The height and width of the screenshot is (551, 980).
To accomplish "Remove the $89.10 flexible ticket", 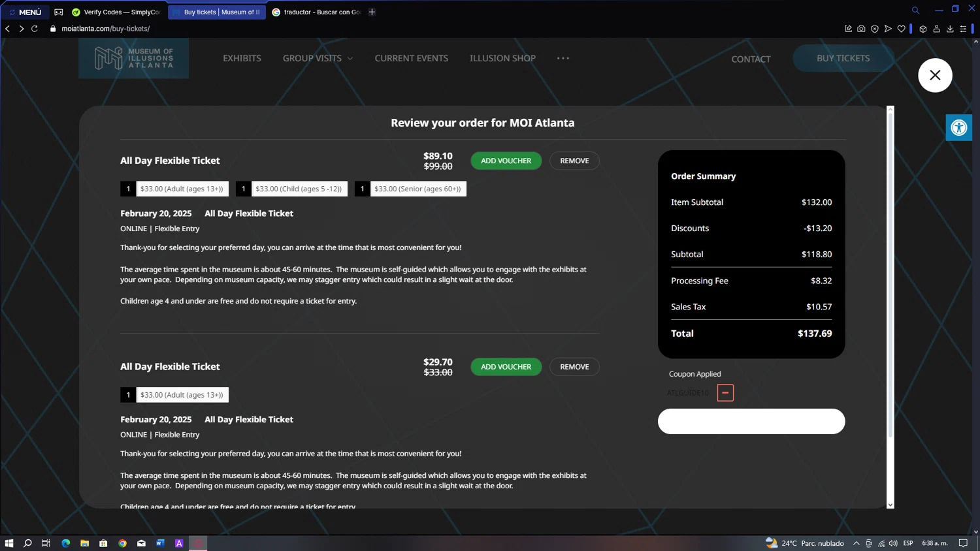I will [574, 161].
